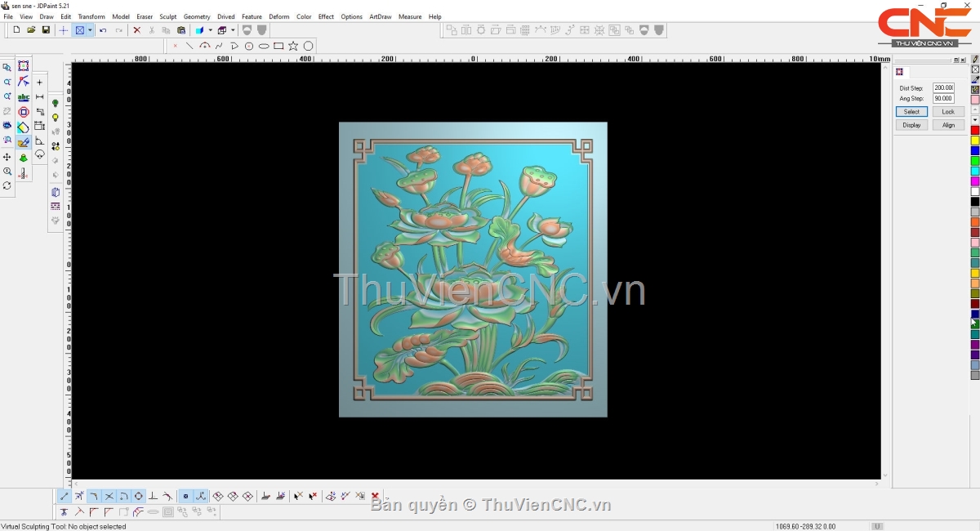This screenshot has width=980, height=531.
Task: Select the Star shape drawing tool
Action: point(293,46)
